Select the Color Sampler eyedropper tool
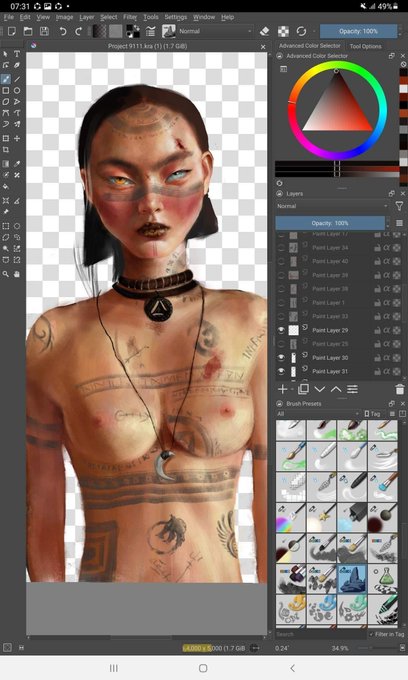 (x=17, y=164)
